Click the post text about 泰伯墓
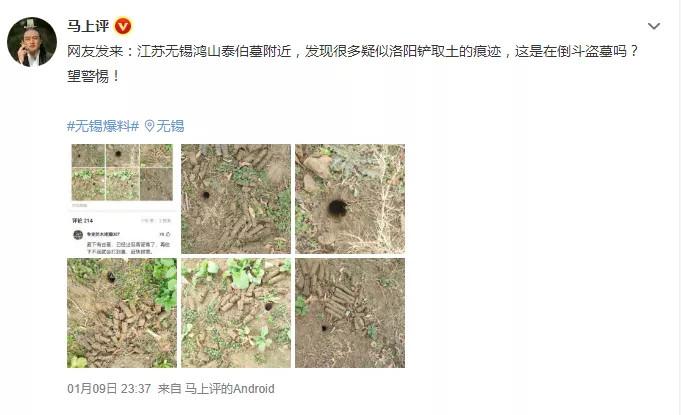 pyautogui.click(x=353, y=52)
